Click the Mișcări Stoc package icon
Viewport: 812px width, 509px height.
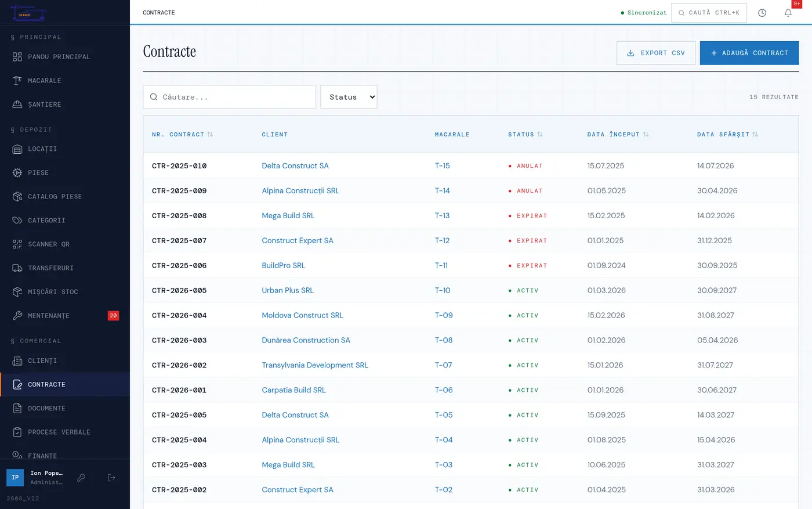pyautogui.click(x=17, y=292)
